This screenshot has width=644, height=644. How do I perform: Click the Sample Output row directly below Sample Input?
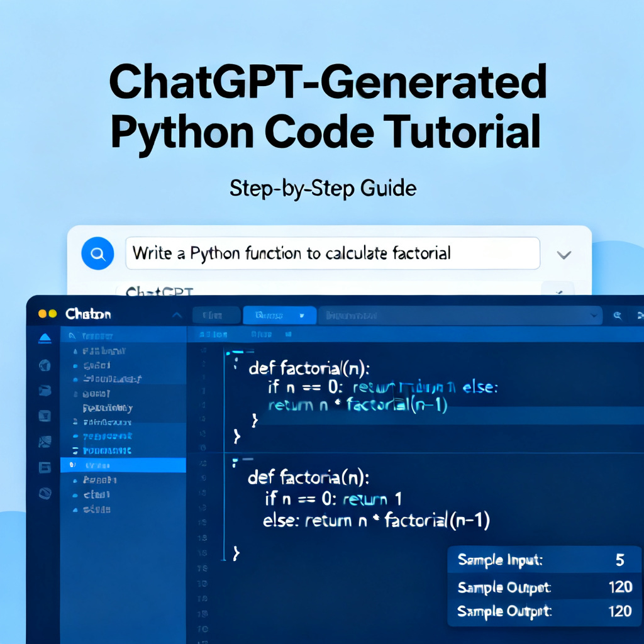[544, 587]
